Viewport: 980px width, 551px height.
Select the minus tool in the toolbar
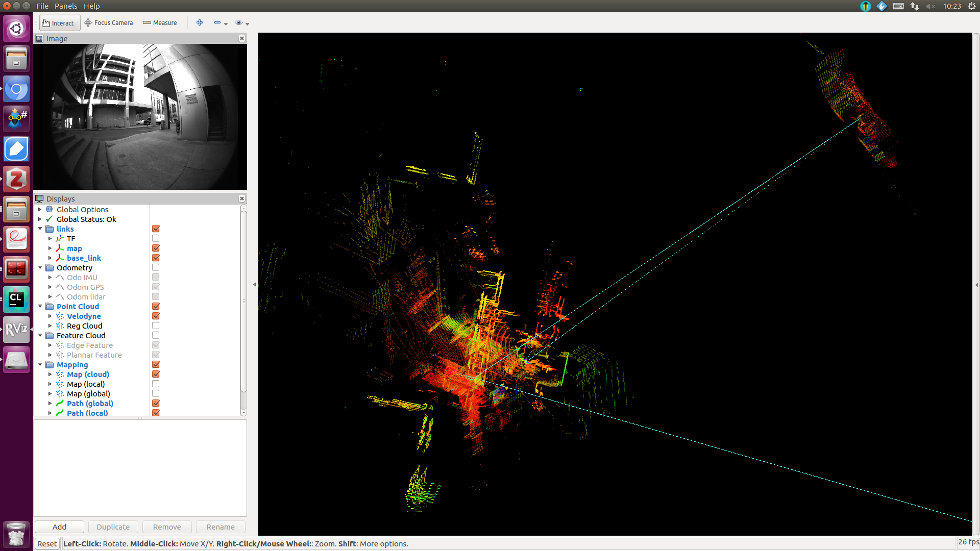(x=217, y=22)
